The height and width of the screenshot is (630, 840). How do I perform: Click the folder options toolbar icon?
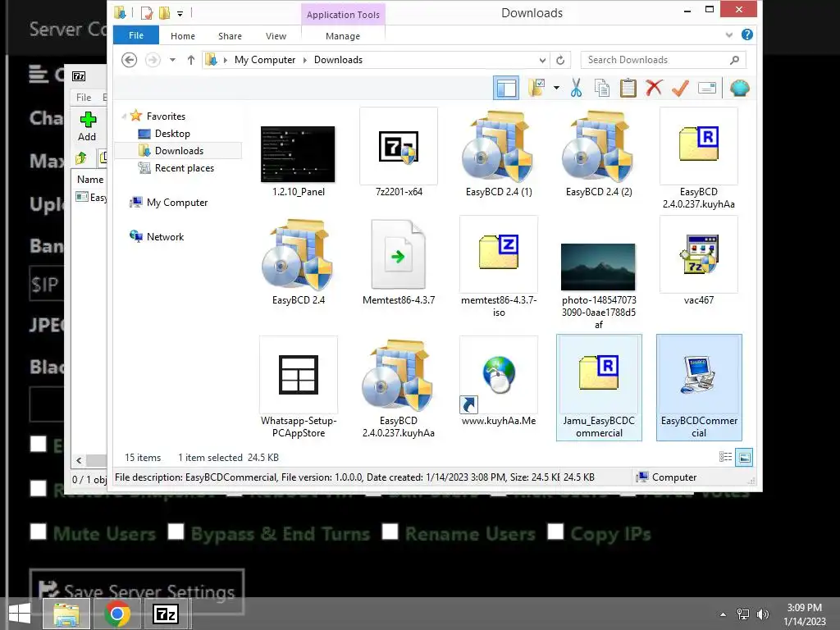pyautogui.click(x=536, y=88)
